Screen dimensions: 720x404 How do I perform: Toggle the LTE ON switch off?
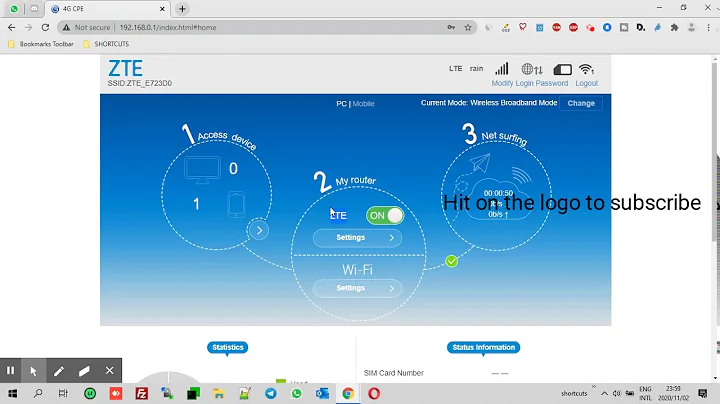(x=385, y=215)
